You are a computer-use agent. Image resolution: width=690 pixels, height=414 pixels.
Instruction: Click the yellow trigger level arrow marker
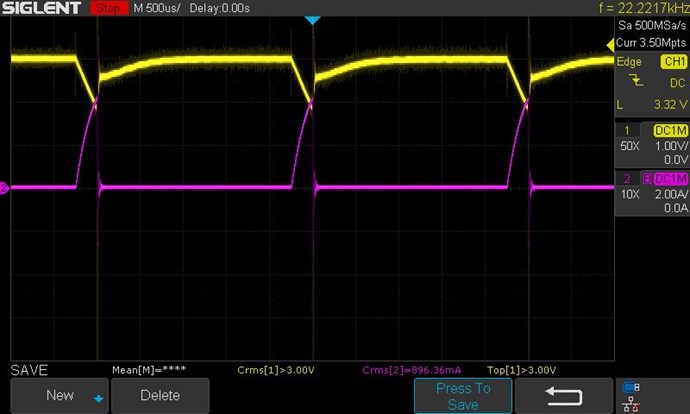click(609, 45)
